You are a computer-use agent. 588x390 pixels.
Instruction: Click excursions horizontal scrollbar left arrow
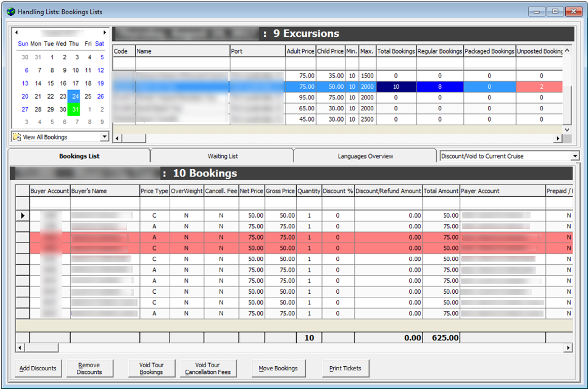pyautogui.click(x=117, y=138)
